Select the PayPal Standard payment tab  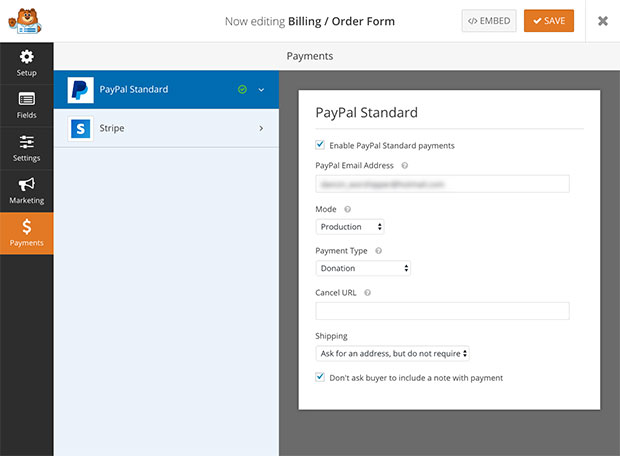166,90
